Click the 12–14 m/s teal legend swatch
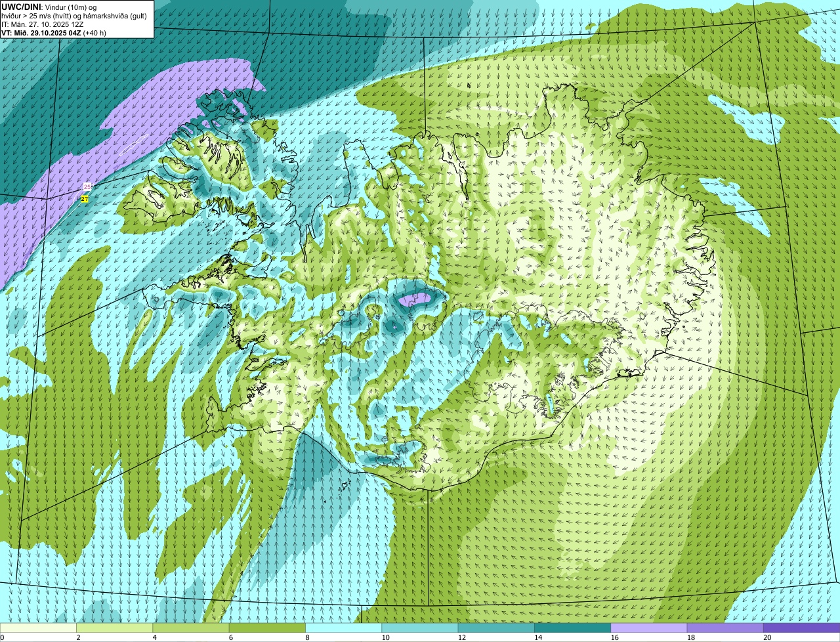840x642 pixels. [496, 628]
